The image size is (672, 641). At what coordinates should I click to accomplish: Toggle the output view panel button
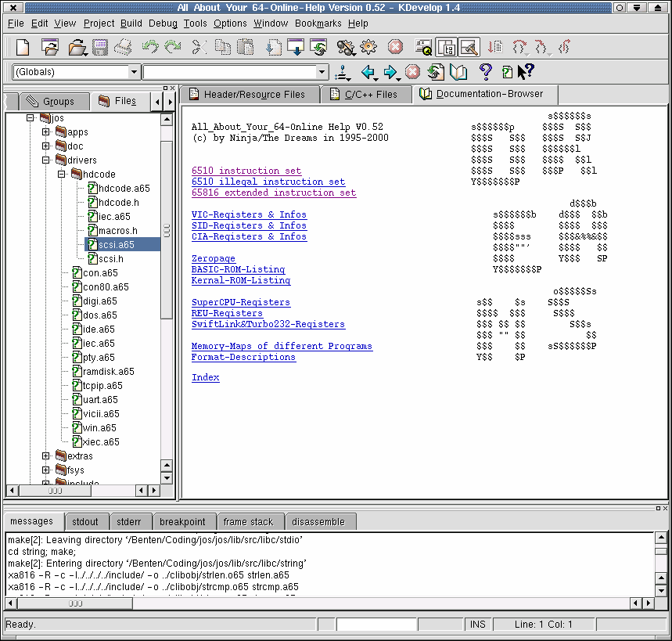pos(469,47)
